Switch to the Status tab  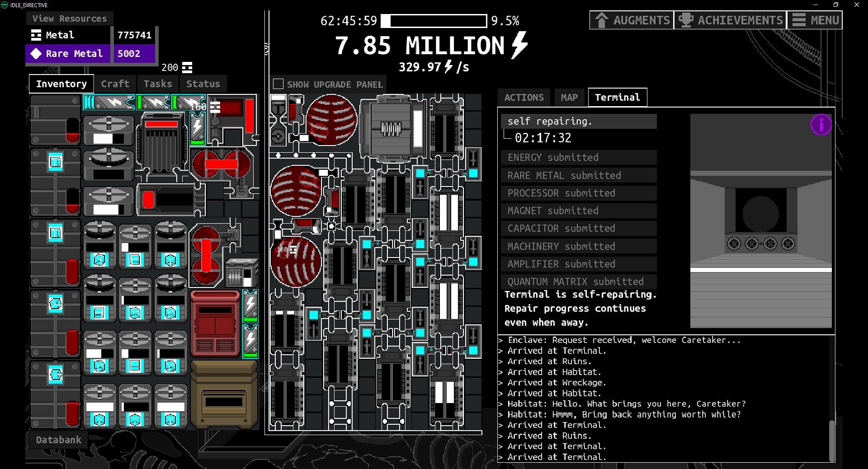pyautogui.click(x=203, y=84)
